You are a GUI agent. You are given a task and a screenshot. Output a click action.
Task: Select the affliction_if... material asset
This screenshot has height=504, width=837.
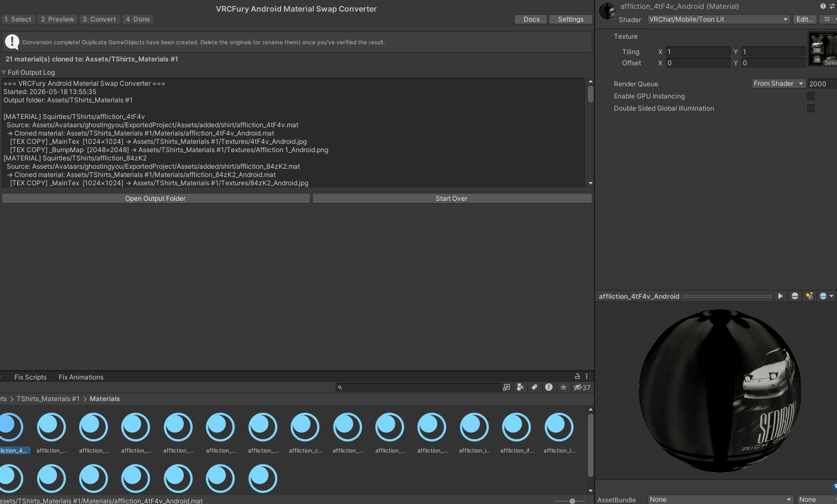coord(517,433)
